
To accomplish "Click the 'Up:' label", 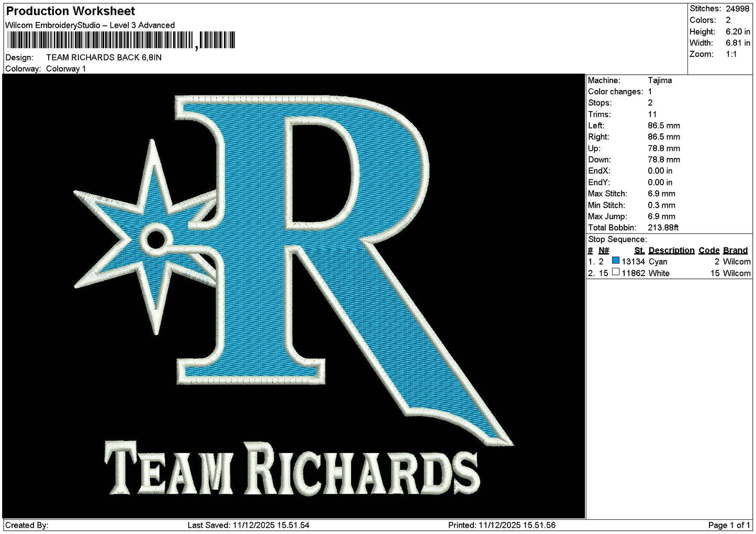I will pyautogui.click(x=594, y=149).
